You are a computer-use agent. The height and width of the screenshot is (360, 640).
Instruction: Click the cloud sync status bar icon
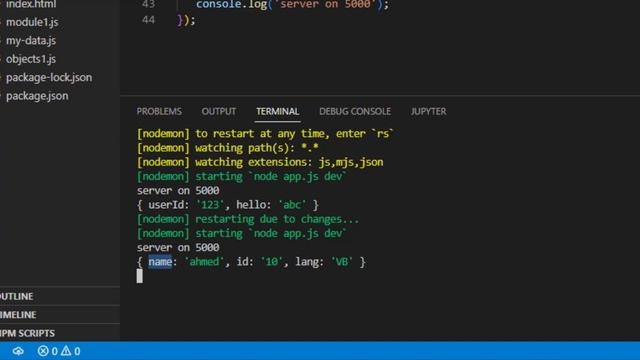[x=18, y=351]
